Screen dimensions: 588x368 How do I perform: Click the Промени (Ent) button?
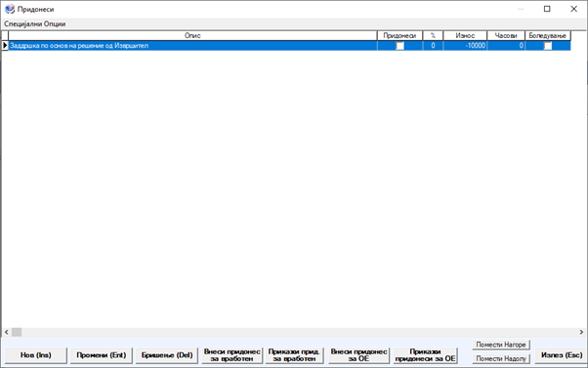(x=102, y=355)
